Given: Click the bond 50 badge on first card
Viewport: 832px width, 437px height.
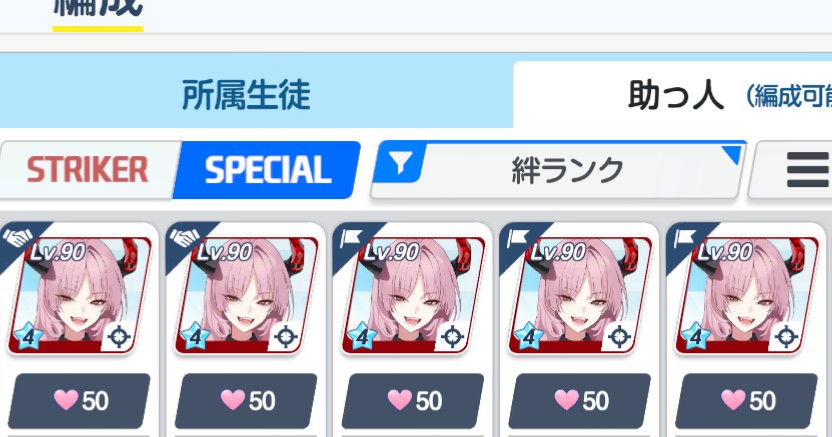Looking at the screenshot, I should pos(80,401).
